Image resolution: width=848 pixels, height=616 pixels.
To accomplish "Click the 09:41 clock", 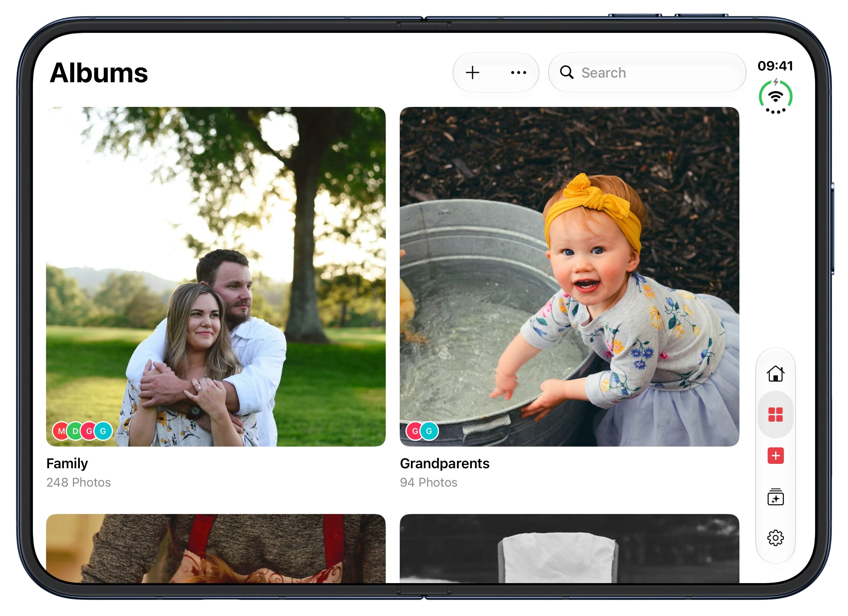I will point(775,66).
